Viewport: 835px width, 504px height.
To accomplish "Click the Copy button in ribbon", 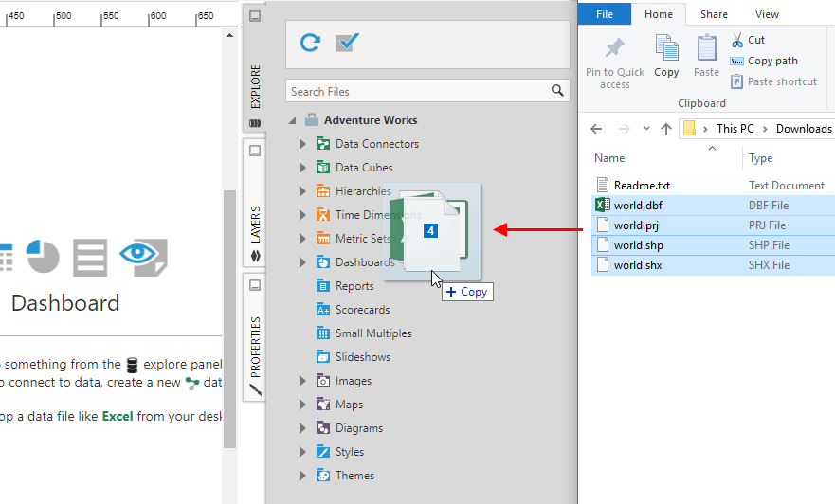I will click(666, 56).
